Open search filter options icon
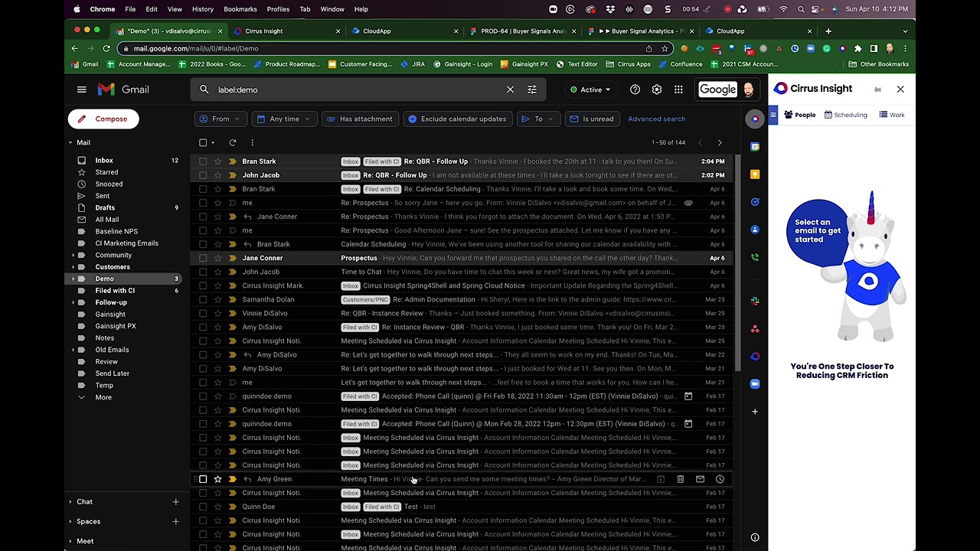980x551 pixels. point(532,90)
